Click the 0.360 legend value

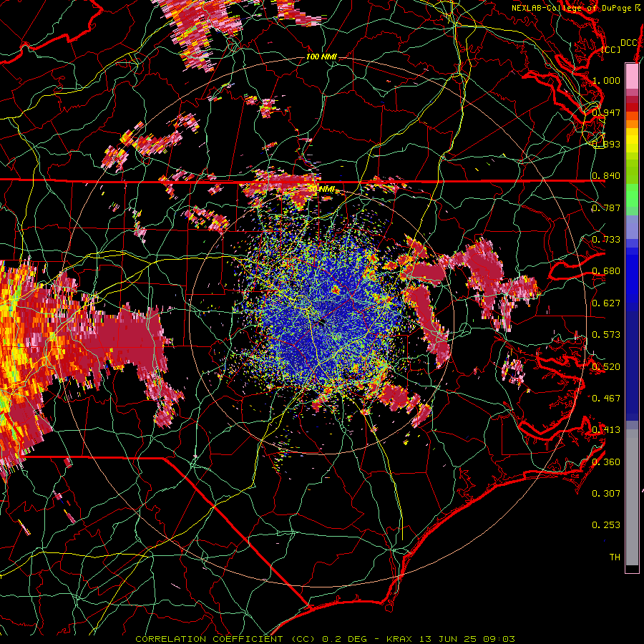606,462
